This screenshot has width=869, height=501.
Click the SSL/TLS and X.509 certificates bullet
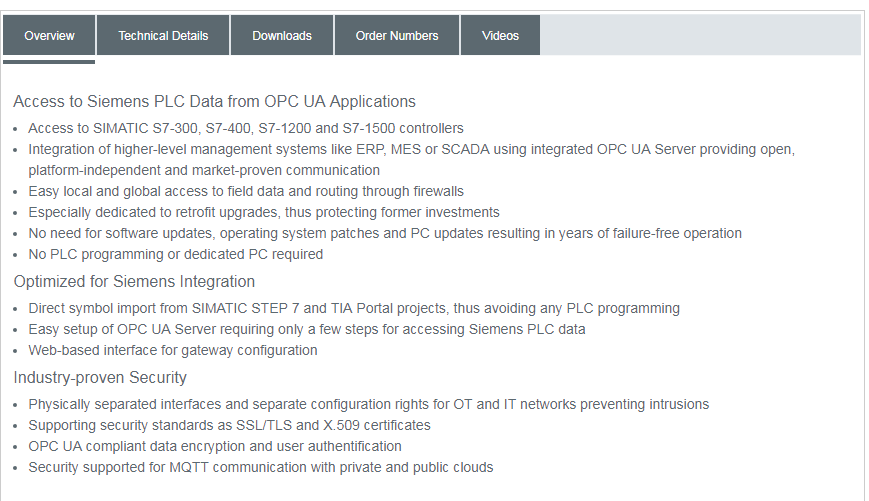click(229, 425)
